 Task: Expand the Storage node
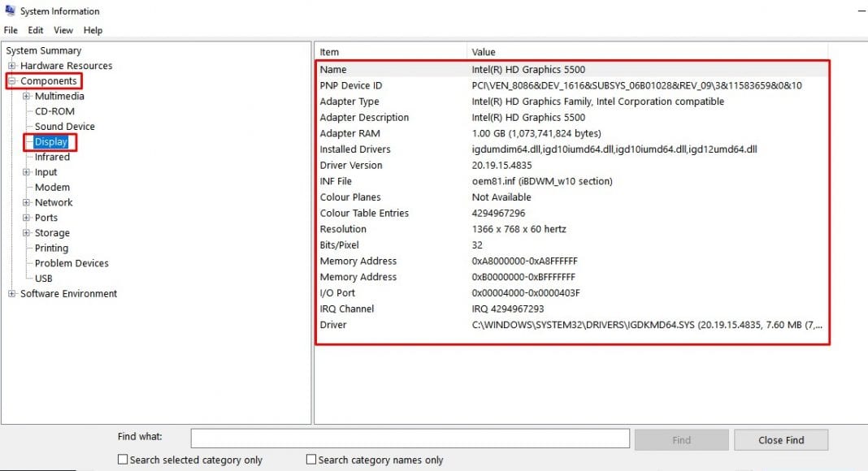(x=25, y=233)
